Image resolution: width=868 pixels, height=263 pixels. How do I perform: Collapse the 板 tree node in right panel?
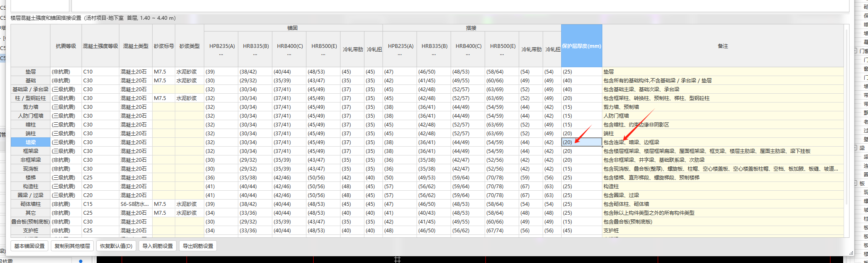click(x=856, y=183)
